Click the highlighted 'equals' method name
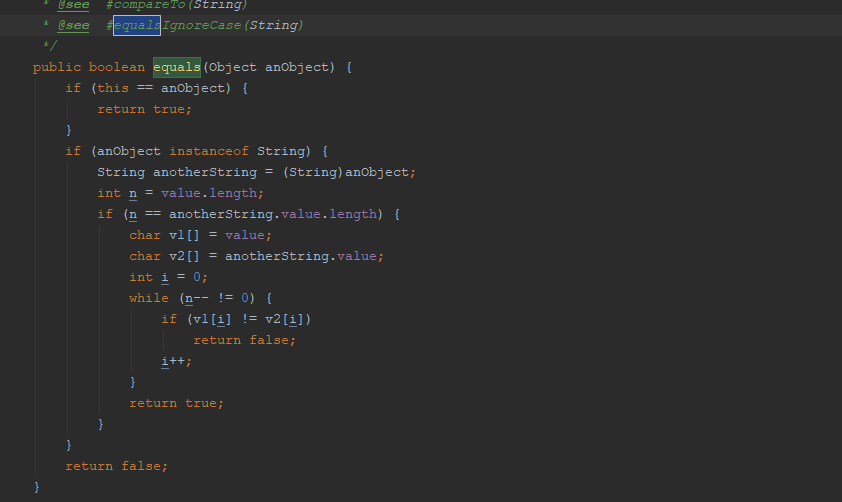842x502 pixels. [x=177, y=67]
